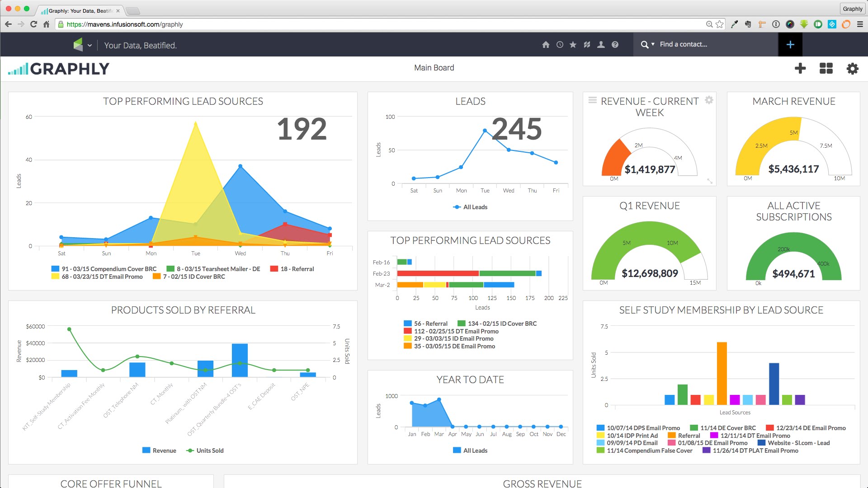Open the hamburger menu on Revenue Current Week widget
This screenshot has height=488, width=868.
[593, 100]
